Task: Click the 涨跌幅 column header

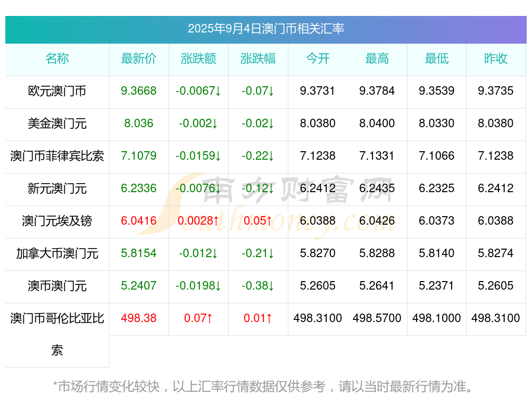Action: coord(258,59)
